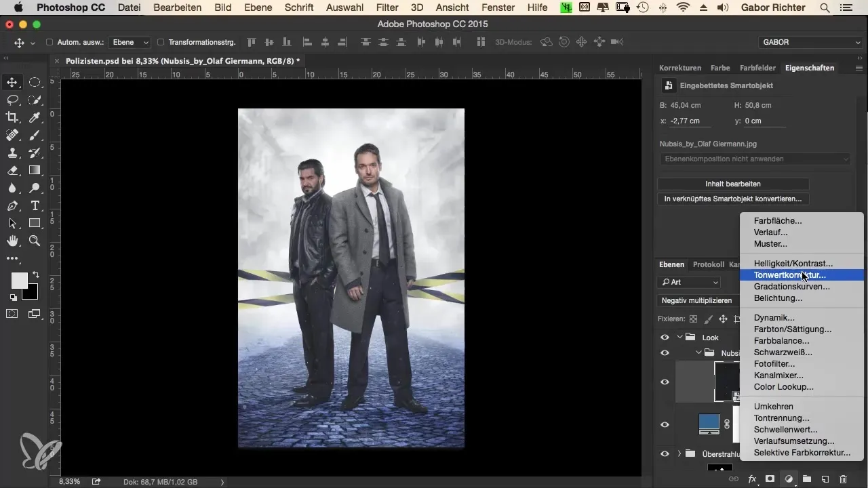Screen dimensions: 868x488
Task: Select the Rectangle shape tool
Action: tap(35, 223)
